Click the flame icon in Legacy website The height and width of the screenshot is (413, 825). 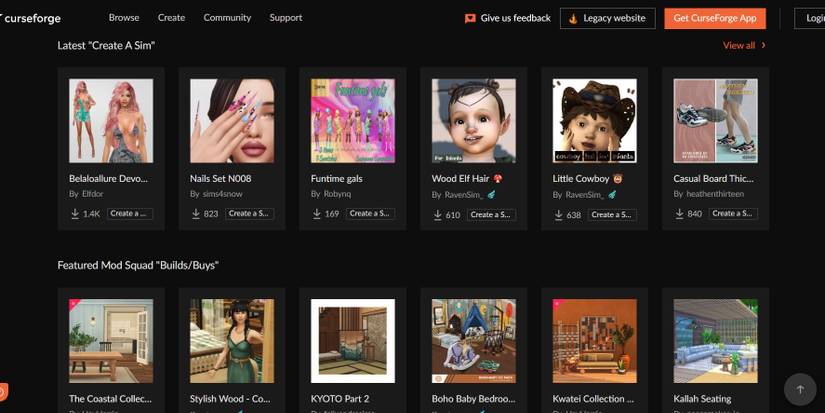(x=573, y=18)
